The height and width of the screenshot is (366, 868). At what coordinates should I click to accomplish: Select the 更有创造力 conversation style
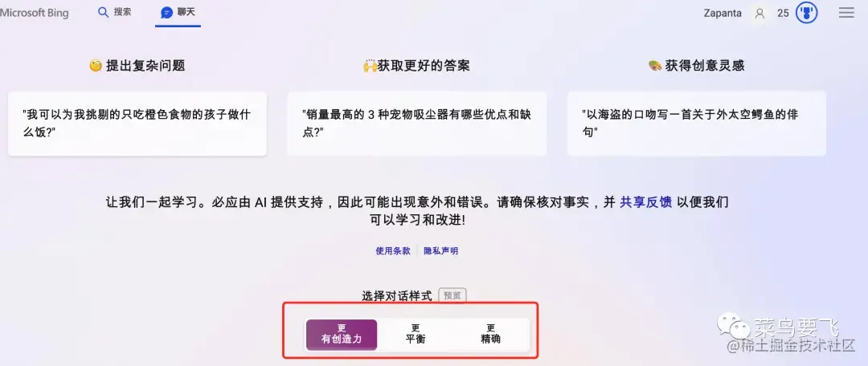[x=342, y=335]
